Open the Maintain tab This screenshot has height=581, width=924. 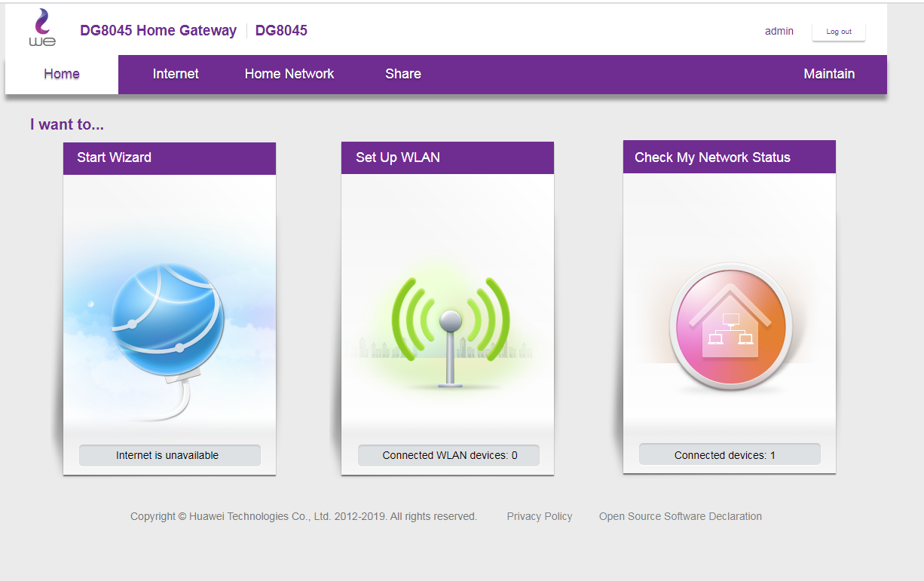(x=829, y=74)
